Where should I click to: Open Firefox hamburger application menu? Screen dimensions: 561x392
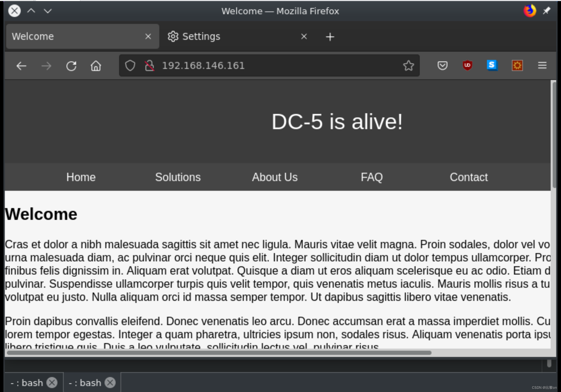(x=542, y=65)
